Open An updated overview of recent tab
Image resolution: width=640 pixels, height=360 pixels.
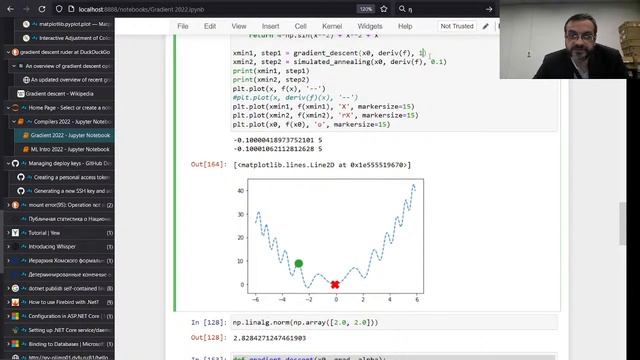pos(71,80)
